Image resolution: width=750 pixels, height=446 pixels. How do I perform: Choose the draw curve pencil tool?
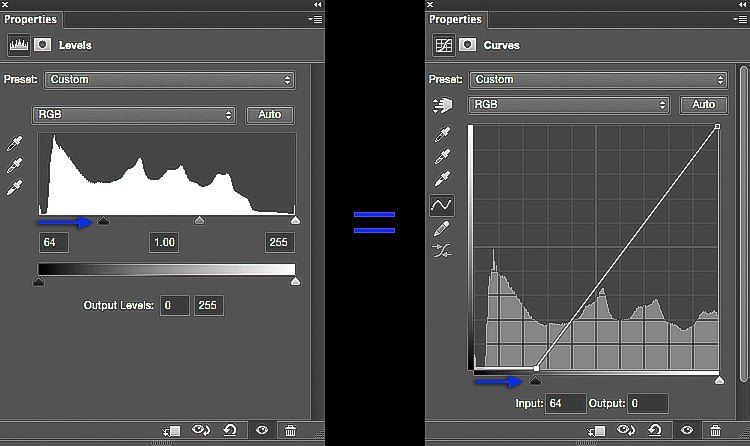coord(441,228)
